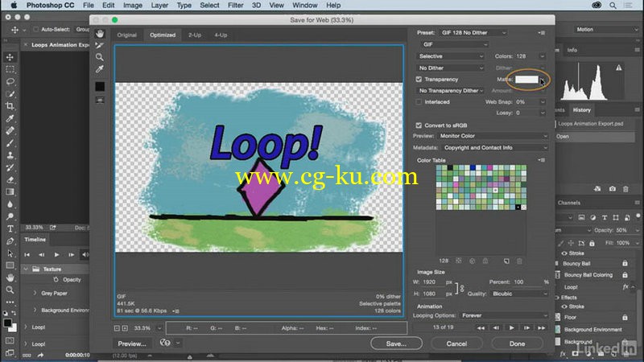Select the Pen tool in main toolbar
Image resolution: width=644 pixels, height=362 pixels.
point(10,241)
